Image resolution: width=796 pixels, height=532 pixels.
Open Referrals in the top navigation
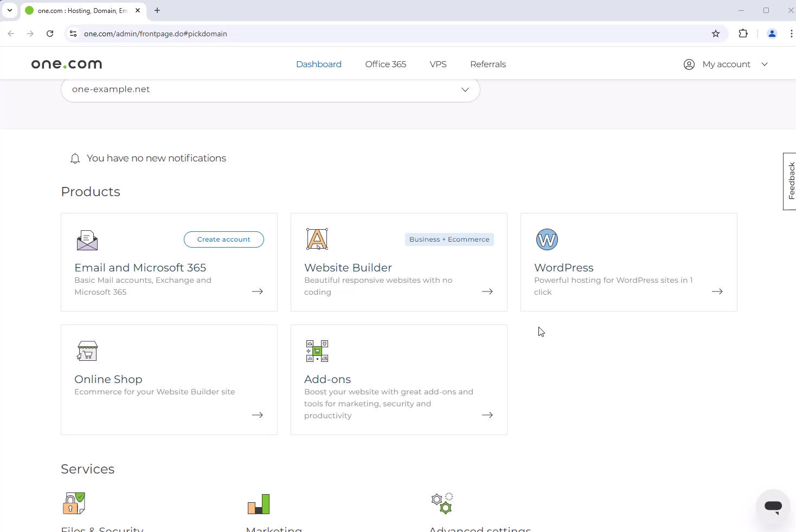pyautogui.click(x=488, y=64)
